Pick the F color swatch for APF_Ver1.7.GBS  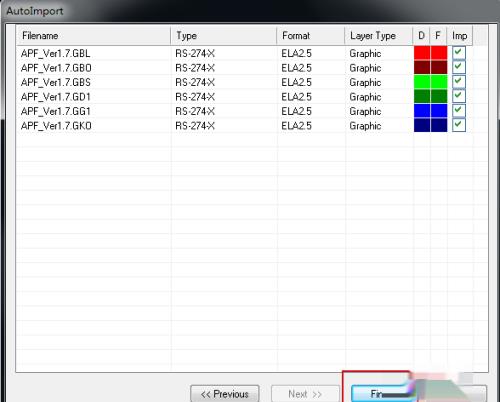[439, 82]
